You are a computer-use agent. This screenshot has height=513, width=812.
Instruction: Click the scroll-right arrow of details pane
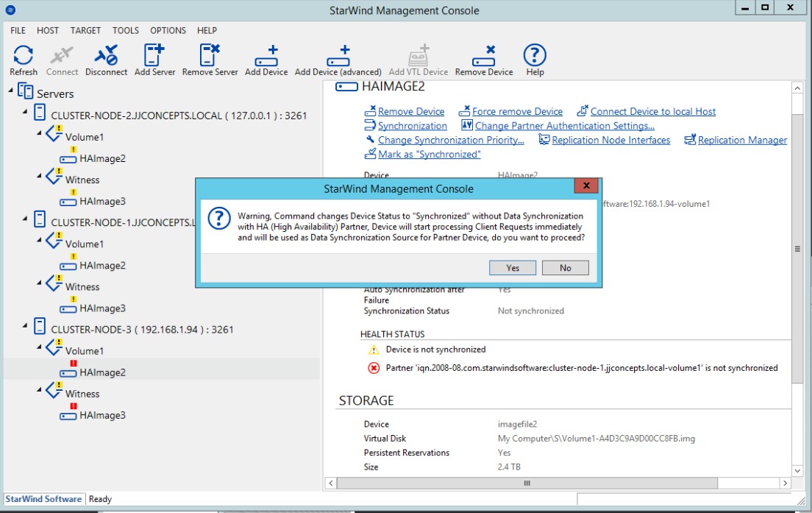tap(785, 483)
